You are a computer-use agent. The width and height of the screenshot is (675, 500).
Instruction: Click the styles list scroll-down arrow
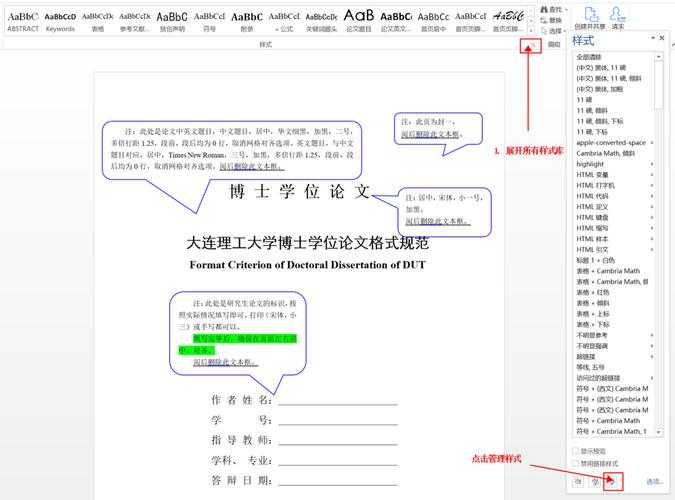pyautogui.click(x=659, y=432)
